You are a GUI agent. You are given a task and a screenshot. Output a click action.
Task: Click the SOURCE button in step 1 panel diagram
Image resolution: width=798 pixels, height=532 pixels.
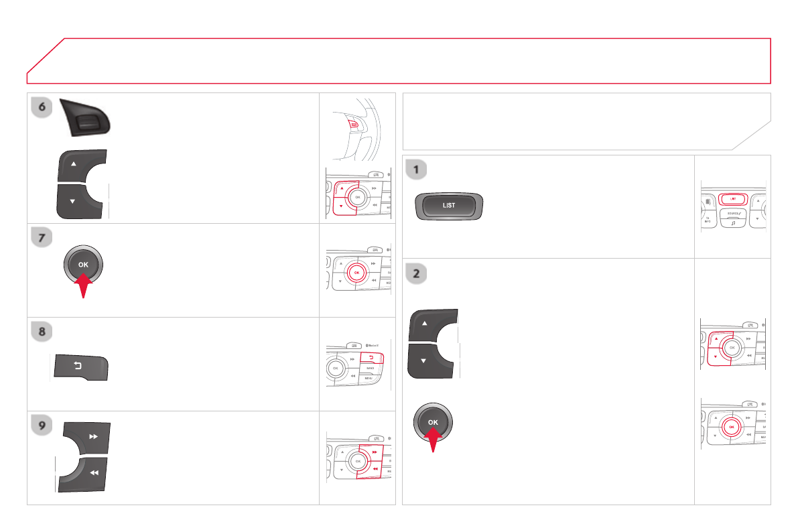click(733, 215)
